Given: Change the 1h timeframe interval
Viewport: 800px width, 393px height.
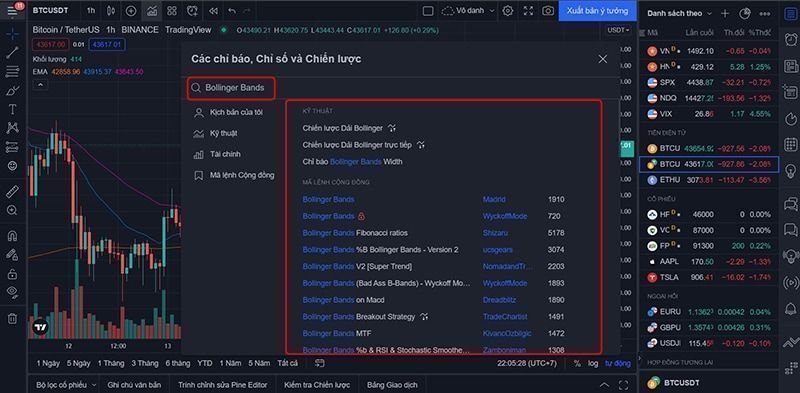Looking at the screenshot, I should coord(90,11).
